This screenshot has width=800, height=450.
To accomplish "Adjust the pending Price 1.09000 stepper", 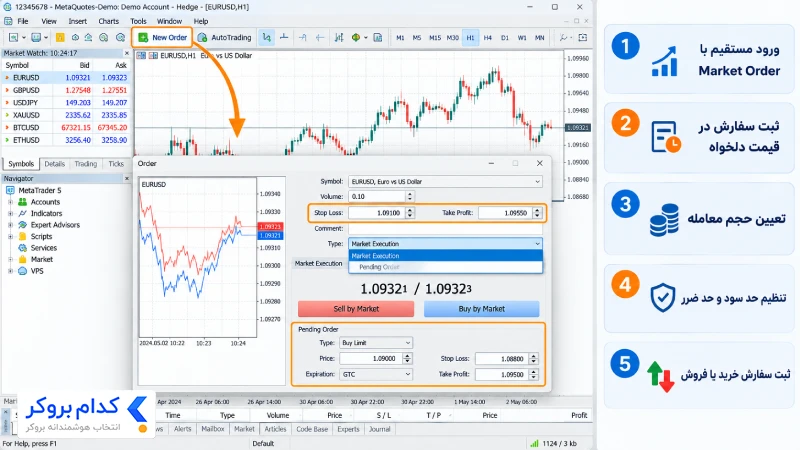I will 407,359.
